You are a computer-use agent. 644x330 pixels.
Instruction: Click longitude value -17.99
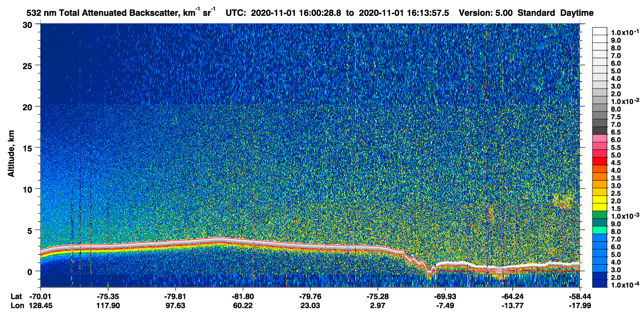point(579,306)
